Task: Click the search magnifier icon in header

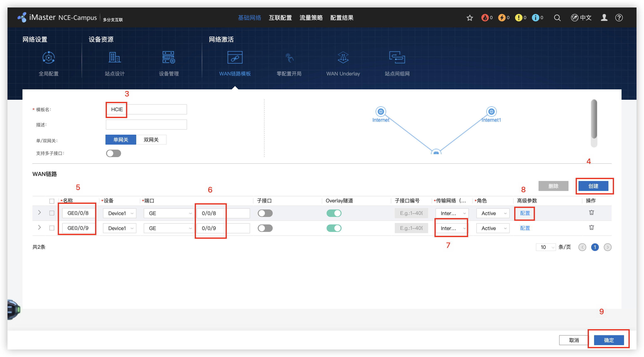Action: (x=557, y=18)
